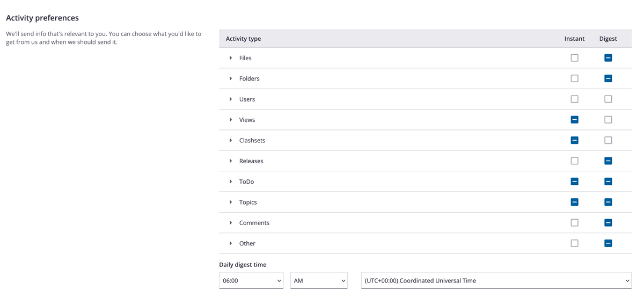
Task: Toggle Instant checkbox for Views
Action: tap(574, 120)
